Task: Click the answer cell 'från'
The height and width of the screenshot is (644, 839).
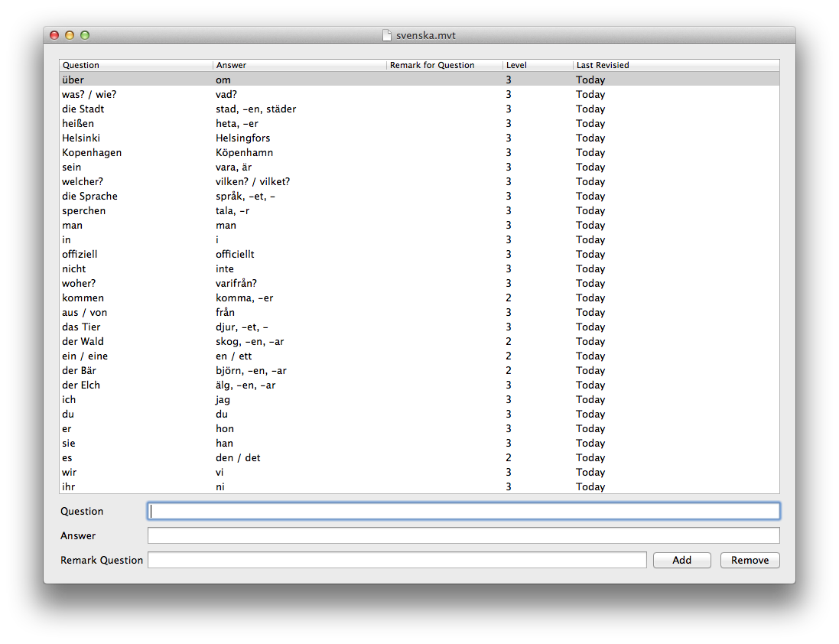Action: click(x=226, y=312)
